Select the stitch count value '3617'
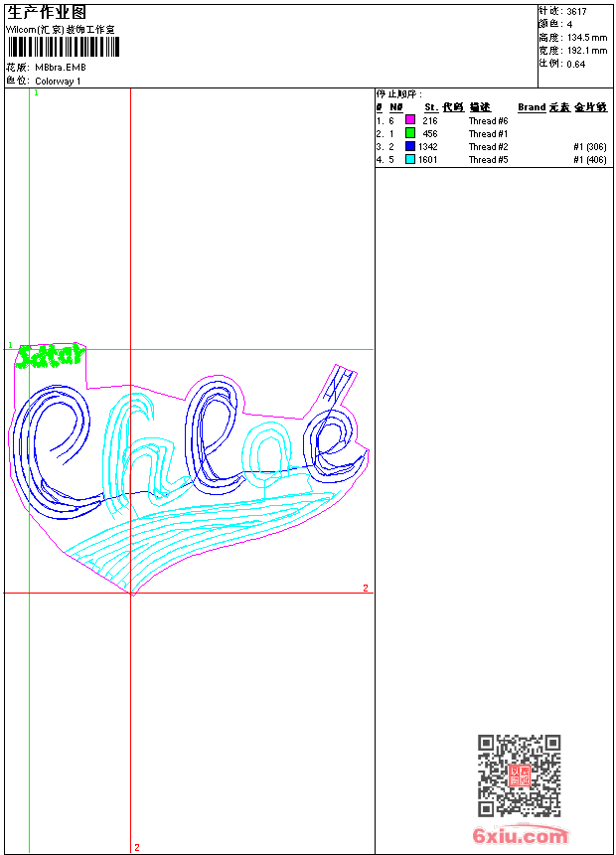616x855 pixels. 576,12
